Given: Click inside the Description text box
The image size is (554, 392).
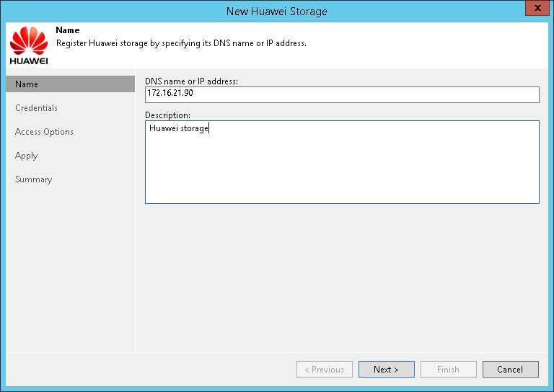Looking at the screenshot, I should (342, 162).
